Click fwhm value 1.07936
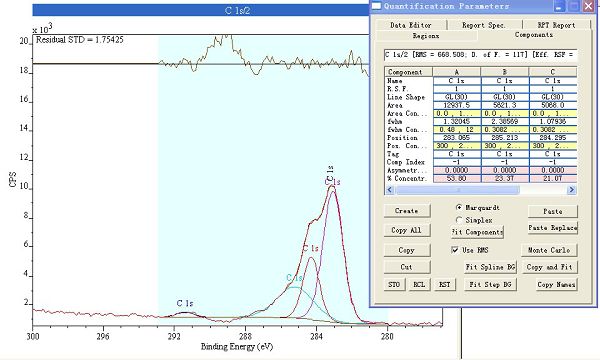 (x=553, y=121)
